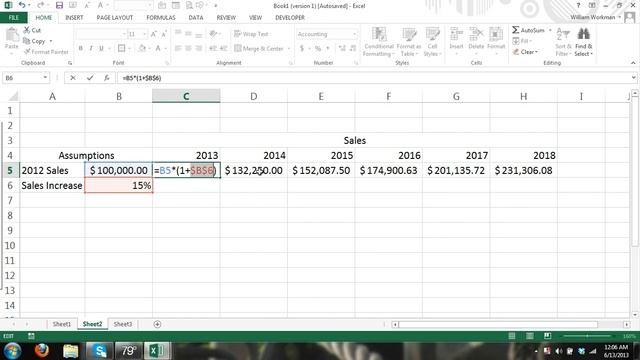Click the Fill command button
640x360 pixels.
pyautogui.click(x=521, y=41)
